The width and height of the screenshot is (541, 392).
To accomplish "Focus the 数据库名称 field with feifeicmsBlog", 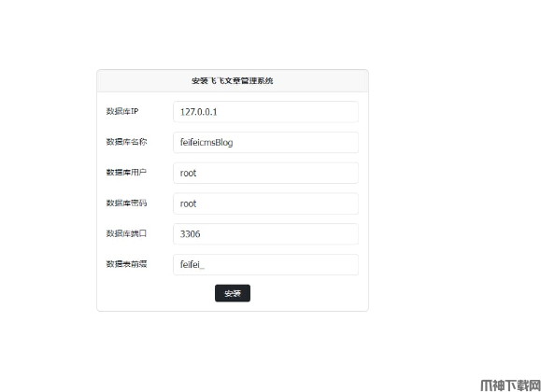I will click(265, 143).
